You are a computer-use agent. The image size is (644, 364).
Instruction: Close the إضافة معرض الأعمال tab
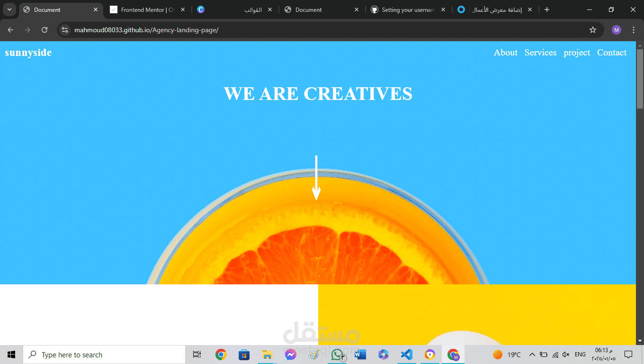[x=530, y=9]
